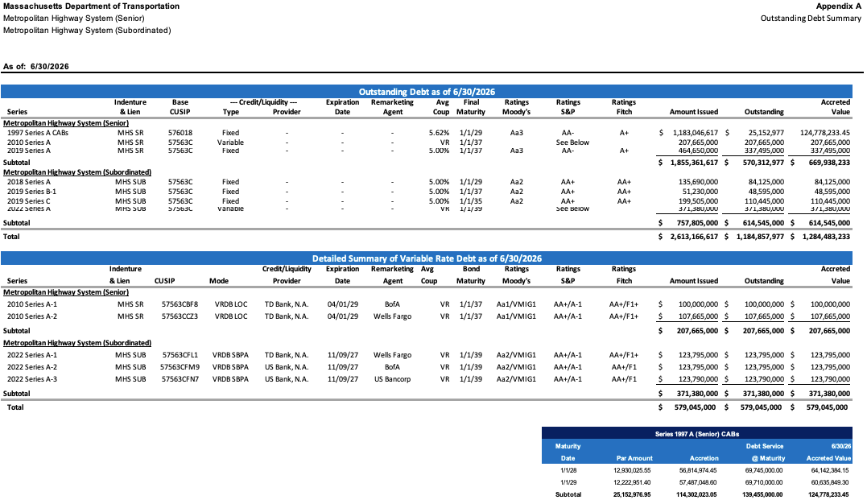
Task: Select the "Appendix A" label
Action: tap(838, 6)
